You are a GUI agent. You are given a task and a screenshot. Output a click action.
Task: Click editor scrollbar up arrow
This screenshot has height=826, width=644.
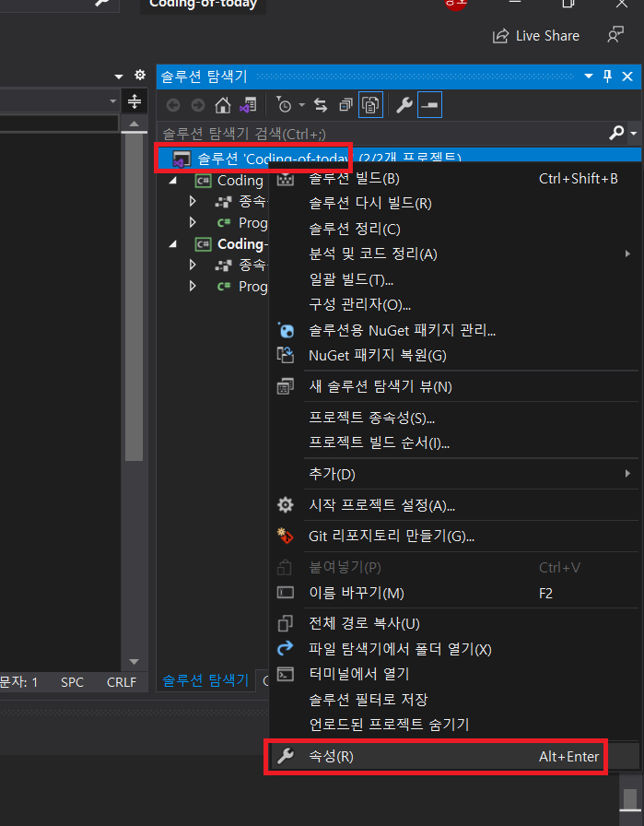pos(135,124)
